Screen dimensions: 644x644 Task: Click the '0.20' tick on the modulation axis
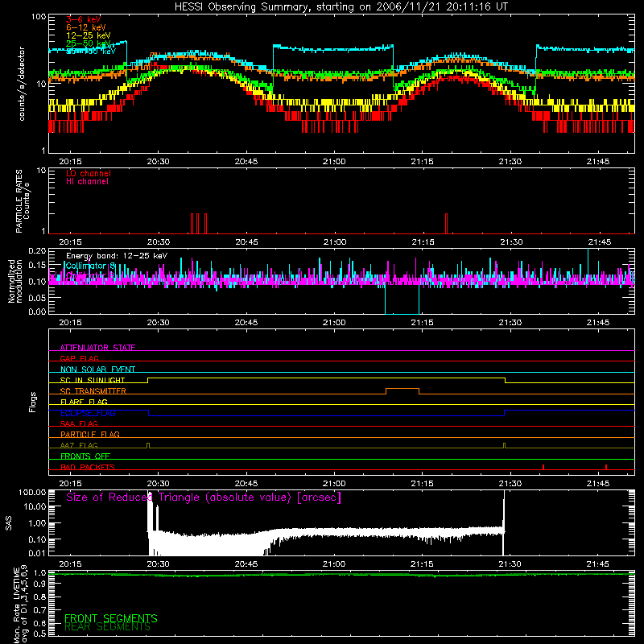coord(37,250)
